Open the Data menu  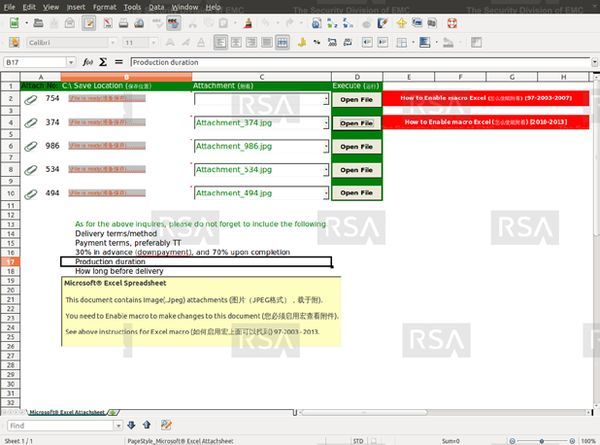[x=155, y=6]
